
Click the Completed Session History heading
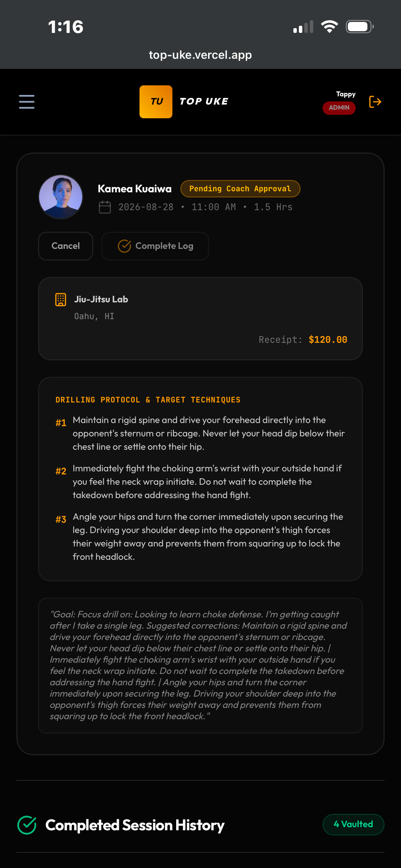[x=135, y=825]
